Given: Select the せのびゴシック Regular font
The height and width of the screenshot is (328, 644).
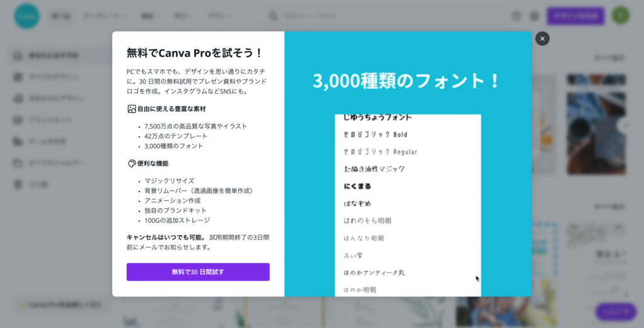Looking at the screenshot, I should [380, 152].
